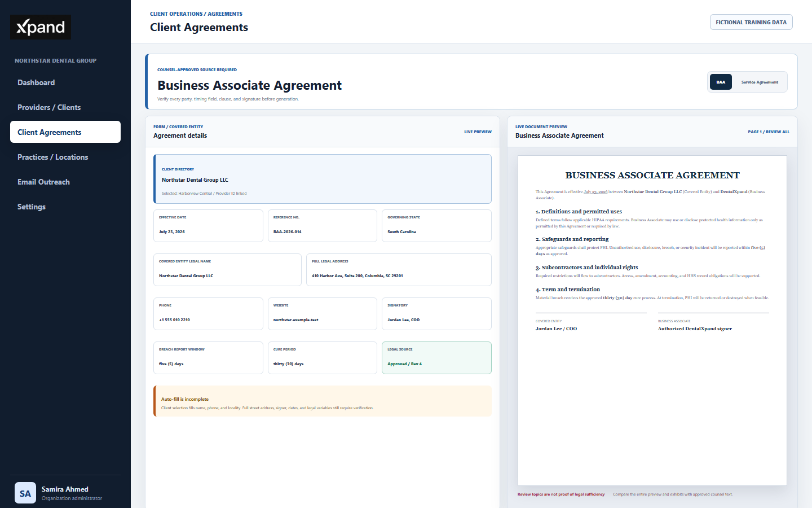Switch to Service Agreement type

[x=760, y=82]
